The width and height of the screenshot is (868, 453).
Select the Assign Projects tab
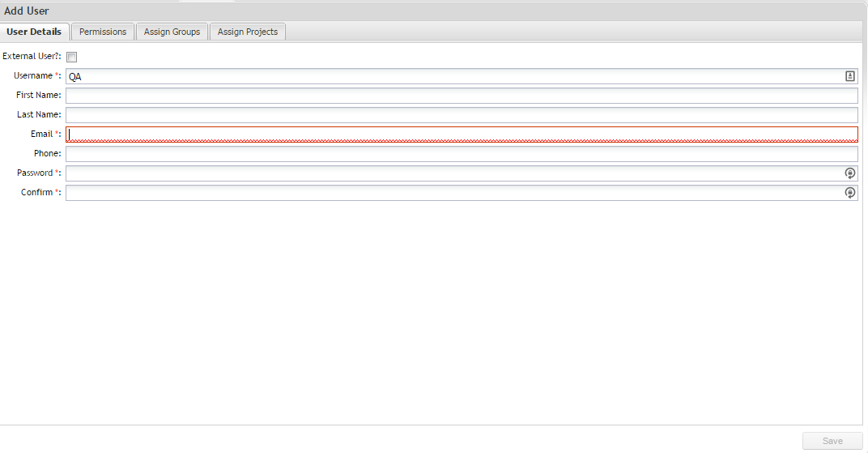247,32
